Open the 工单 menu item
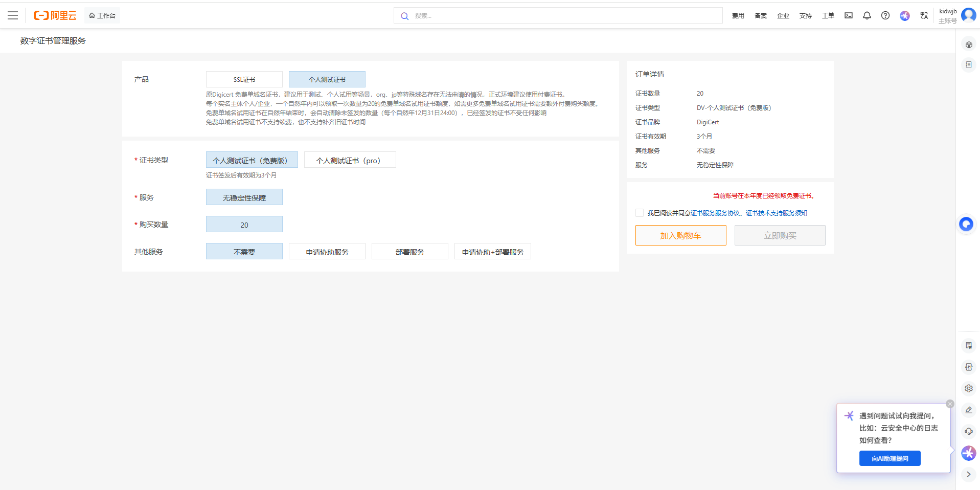The image size is (980, 490). (828, 15)
